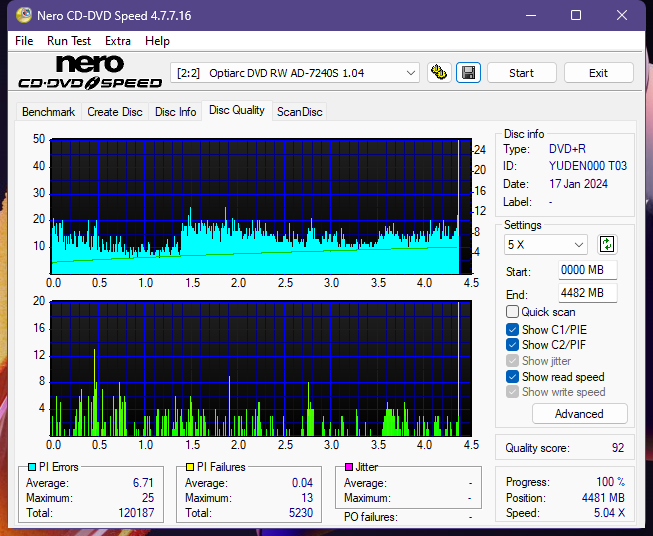The width and height of the screenshot is (653, 536).
Task: Open the File menu
Action: coord(24,41)
